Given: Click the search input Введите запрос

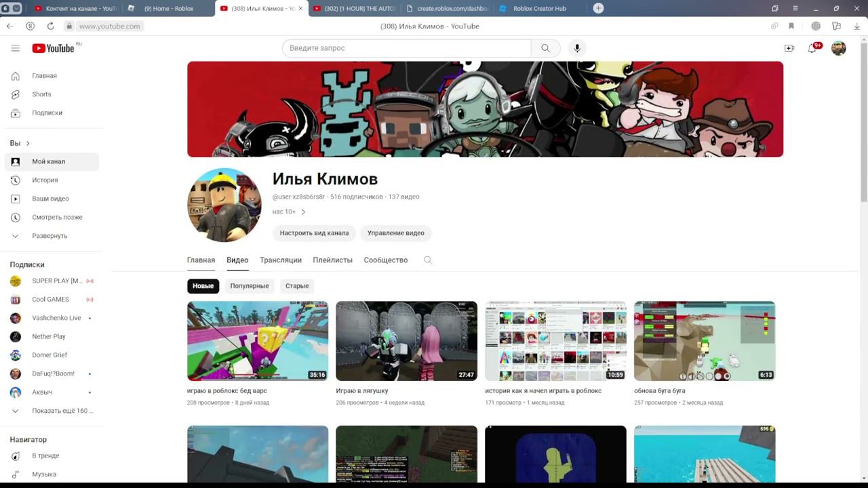Looking at the screenshot, I should (407, 48).
